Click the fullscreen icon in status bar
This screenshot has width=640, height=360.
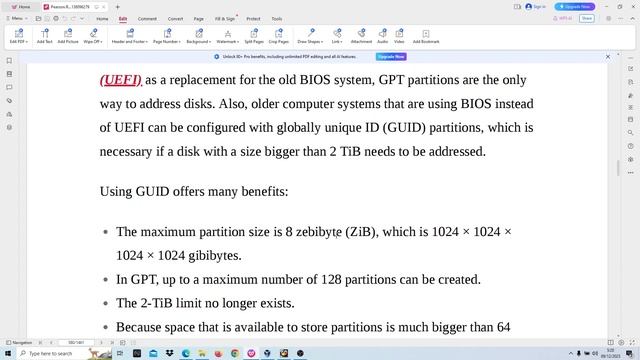(x=632, y=342)
